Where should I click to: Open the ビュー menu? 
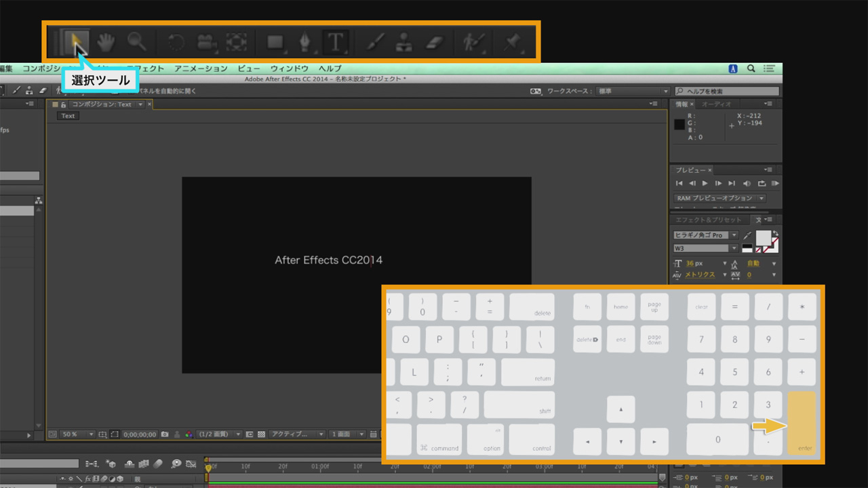[249, 68]
